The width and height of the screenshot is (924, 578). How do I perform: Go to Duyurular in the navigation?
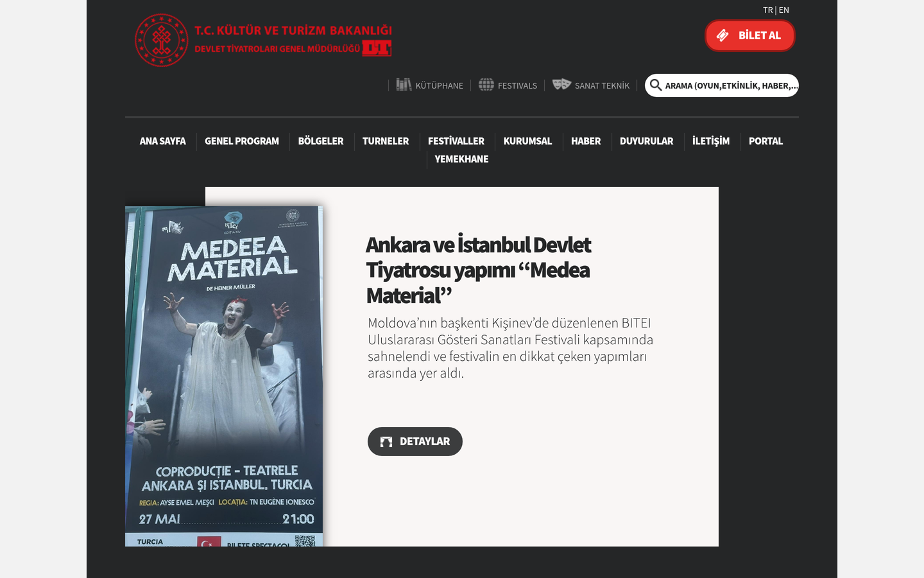(x=647, y=141)
